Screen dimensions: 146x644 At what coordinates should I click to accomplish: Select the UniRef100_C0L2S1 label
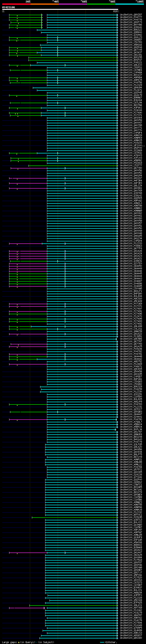click(x=131, y=329)
